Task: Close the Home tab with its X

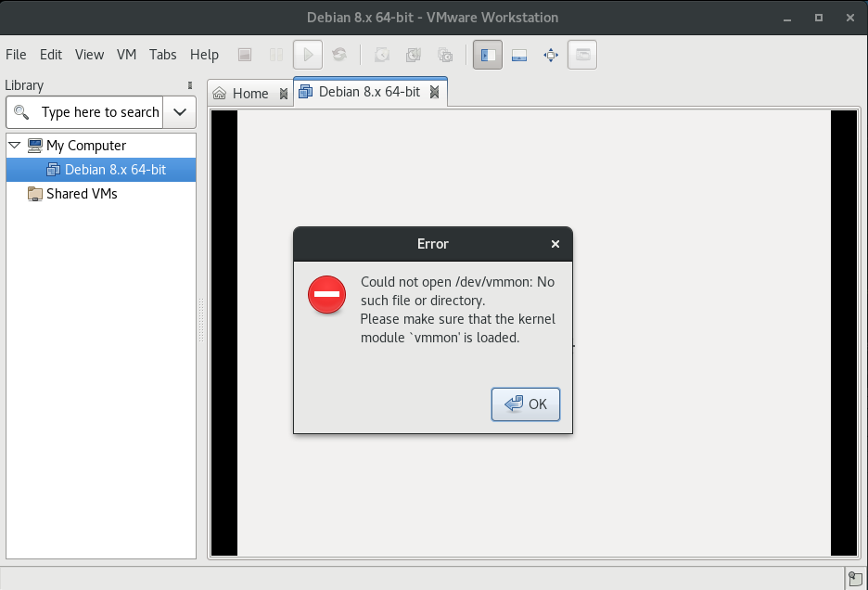Action: tap(284, 94)
